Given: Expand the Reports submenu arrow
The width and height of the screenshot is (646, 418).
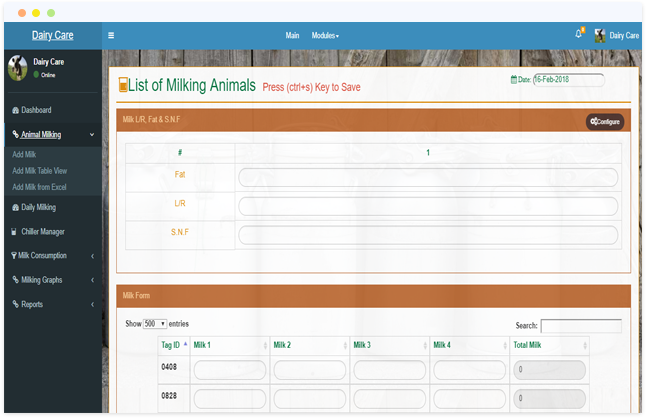Looking at the screenshot, I should click(x=92, y=304).
